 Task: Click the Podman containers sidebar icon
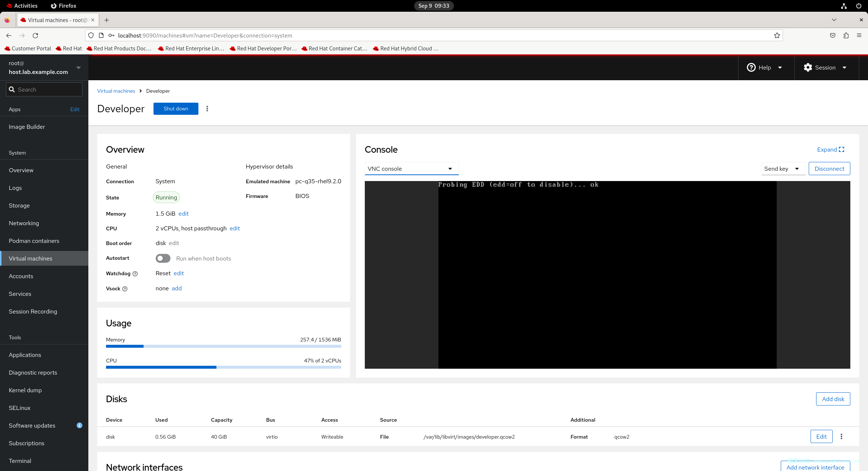(x=34, y=240)
